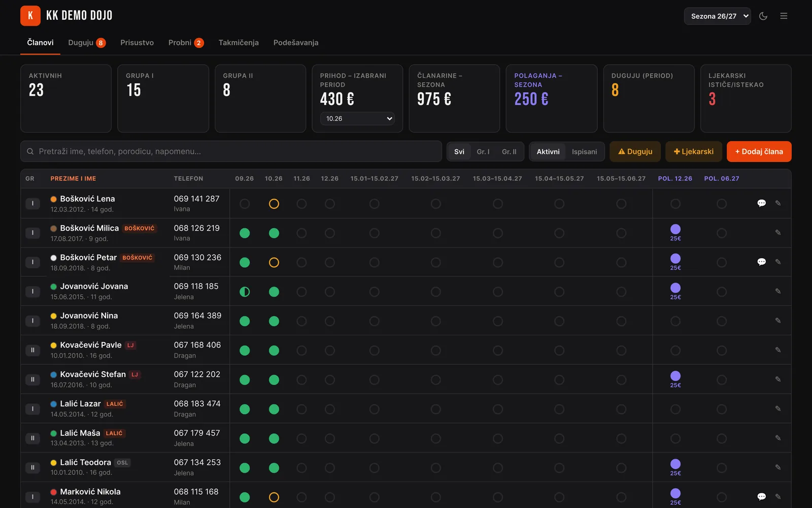Open the Sezona 26/27 season dropdown
Viewport: 812px width, 508px height.
point(717,16)
